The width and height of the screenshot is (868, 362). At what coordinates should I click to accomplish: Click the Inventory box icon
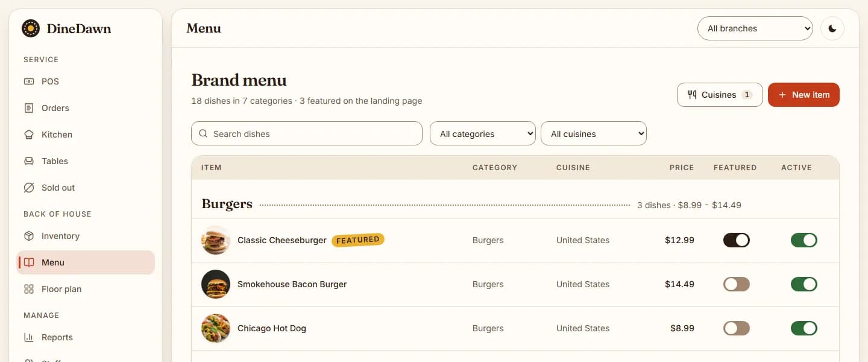(29, 236)
